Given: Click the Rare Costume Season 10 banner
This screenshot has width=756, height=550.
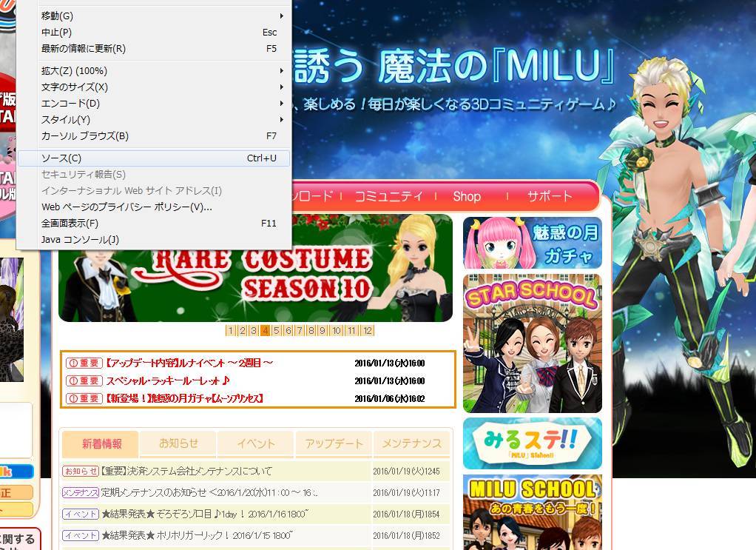Looking at the screenshot, I should point(255,268).
